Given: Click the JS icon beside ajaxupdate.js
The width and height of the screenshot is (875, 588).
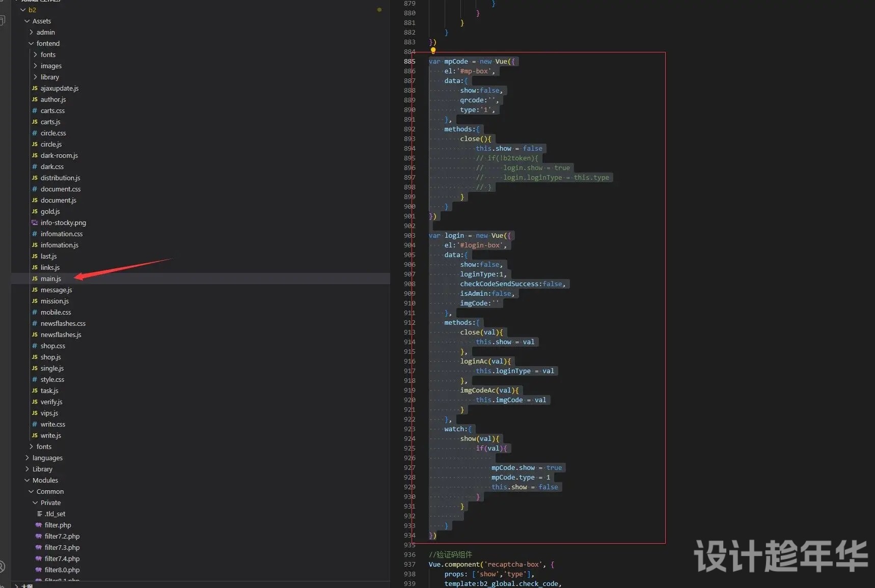Looking at the screenshot, I should (35, 88).
